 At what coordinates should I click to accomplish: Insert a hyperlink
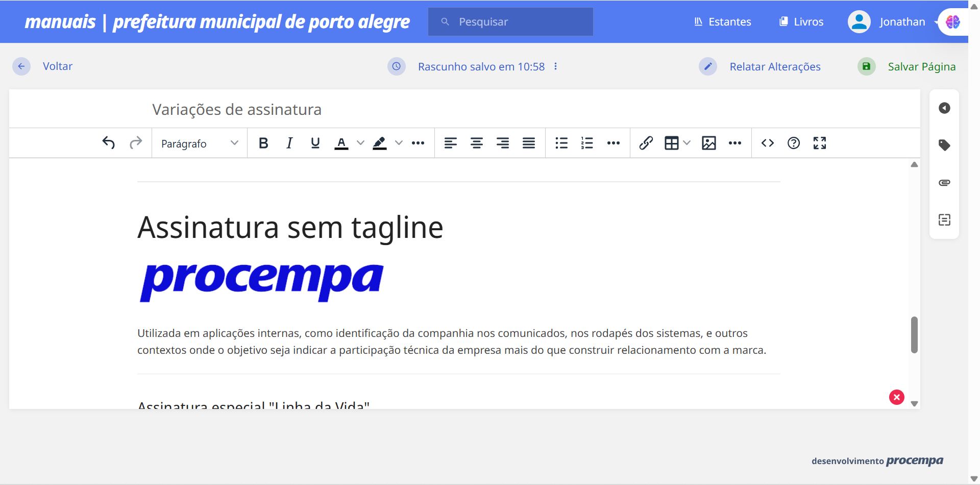pyautogui.click(x=646, y=143)
